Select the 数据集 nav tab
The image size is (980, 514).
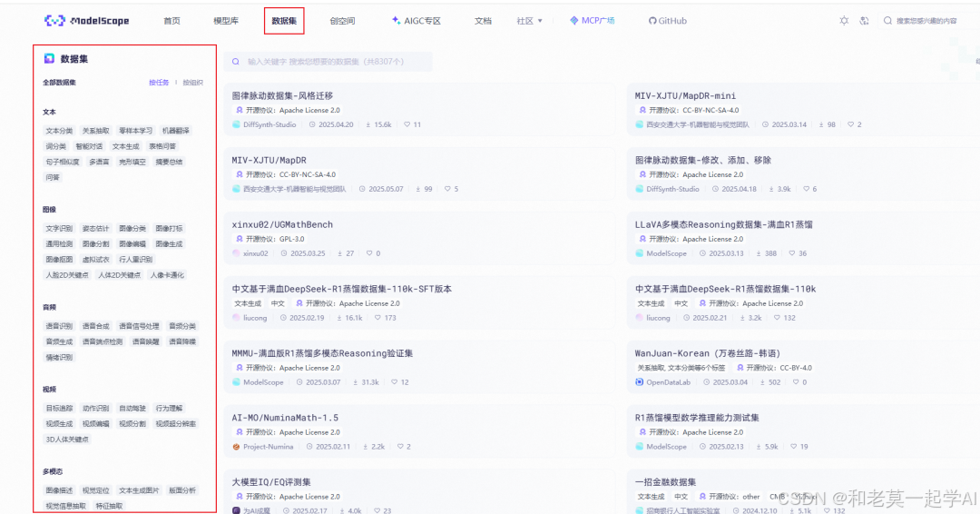[284, 21]
